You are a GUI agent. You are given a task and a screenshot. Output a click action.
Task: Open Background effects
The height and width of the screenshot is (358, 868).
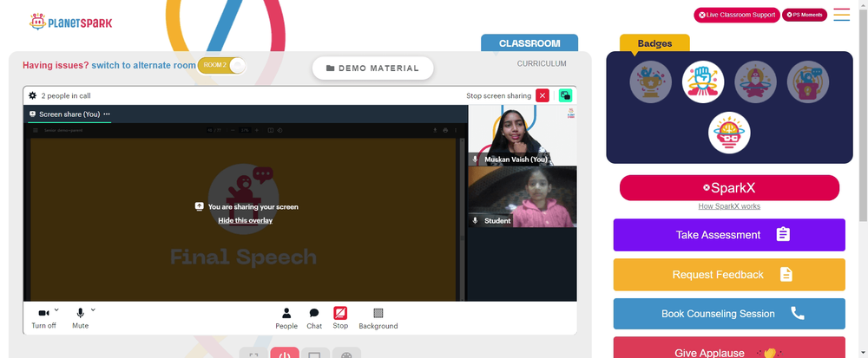click(x=378, y=319)
